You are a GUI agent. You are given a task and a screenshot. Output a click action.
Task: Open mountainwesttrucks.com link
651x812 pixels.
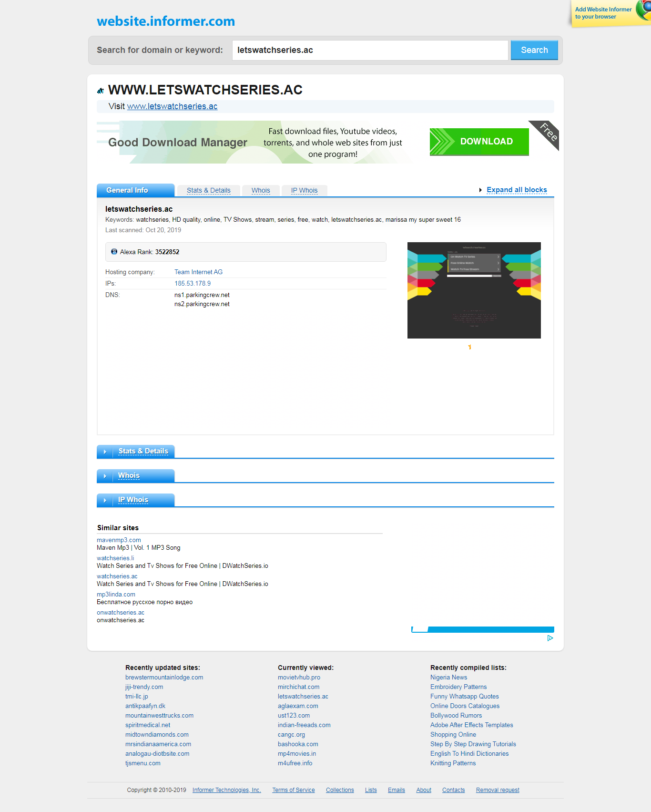(159, 716)
